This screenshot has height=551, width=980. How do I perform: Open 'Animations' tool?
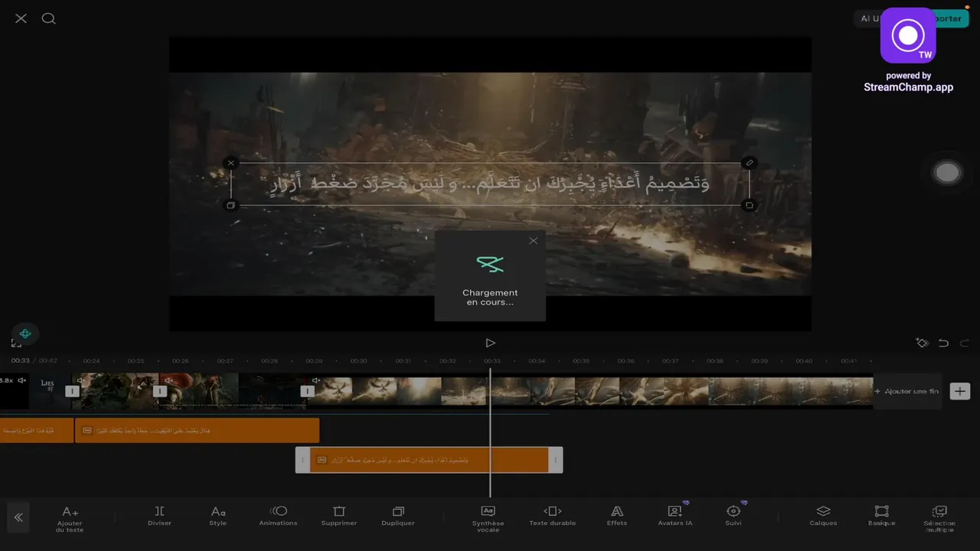[278, 517]
